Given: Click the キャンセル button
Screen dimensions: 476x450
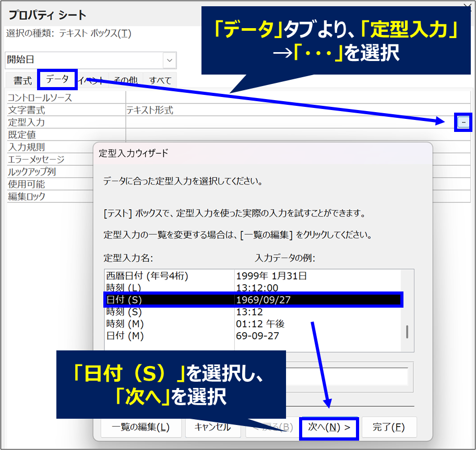Looking at the screenshot, I should (x=212, y=427).
